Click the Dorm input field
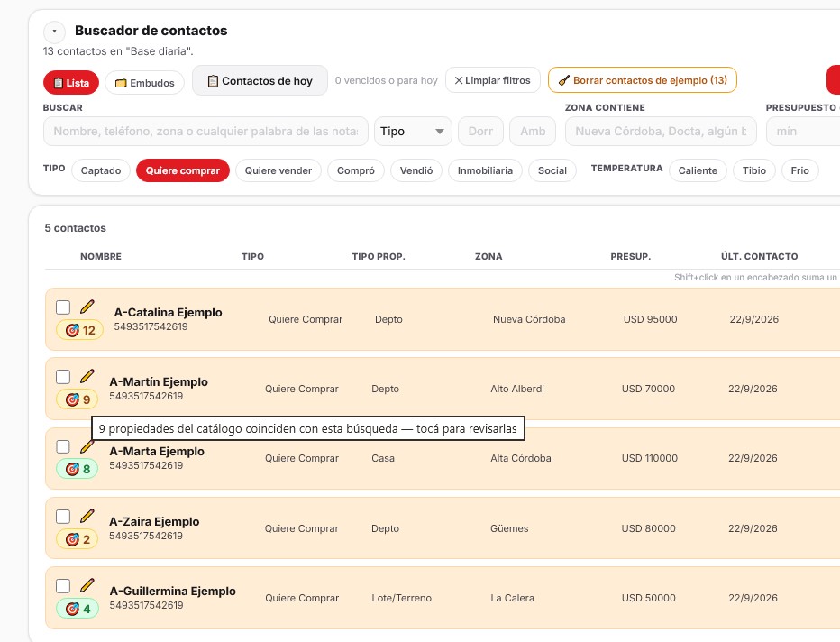 [x=480, y=132]
